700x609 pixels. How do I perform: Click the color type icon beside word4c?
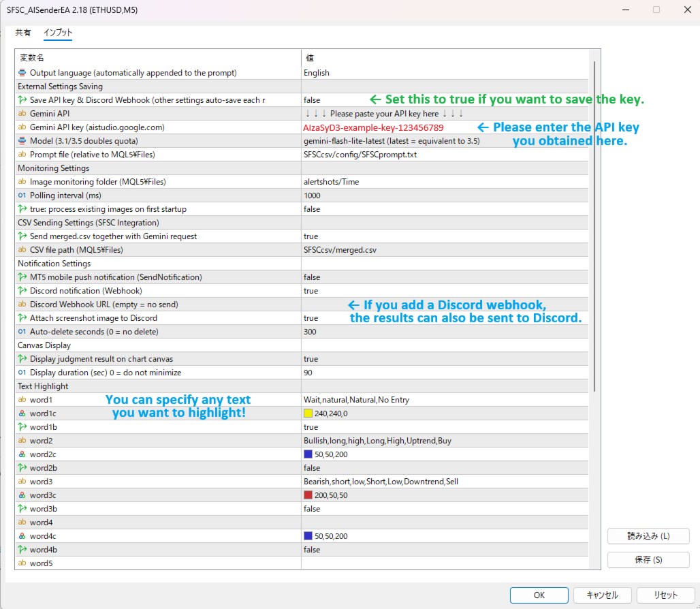click(22, 536)
